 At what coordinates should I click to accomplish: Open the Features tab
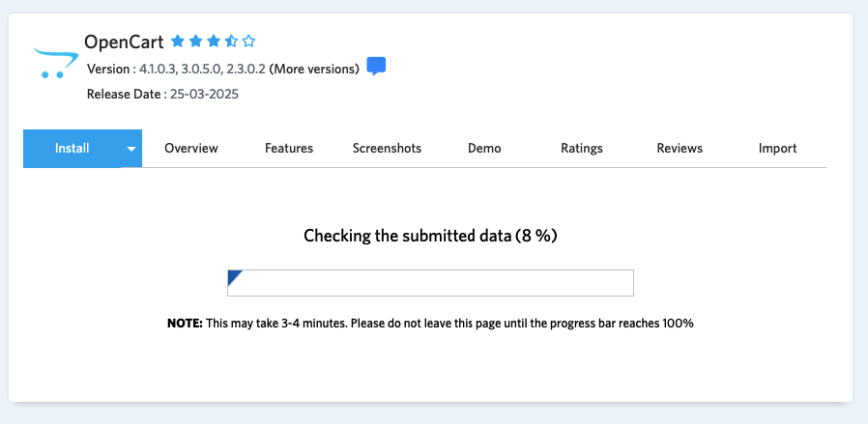(x=289, y=148)
